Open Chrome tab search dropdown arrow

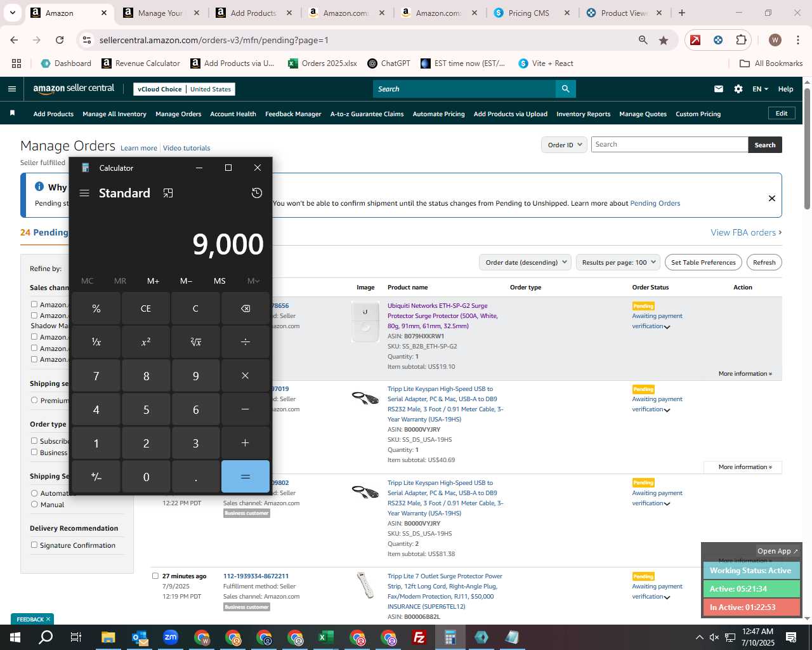pos(13,13)
